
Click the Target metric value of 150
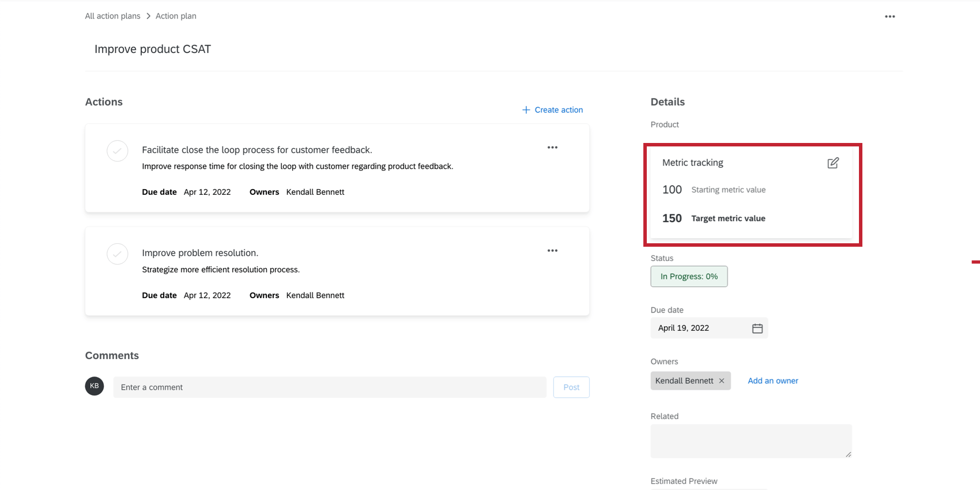pos(672,218)
